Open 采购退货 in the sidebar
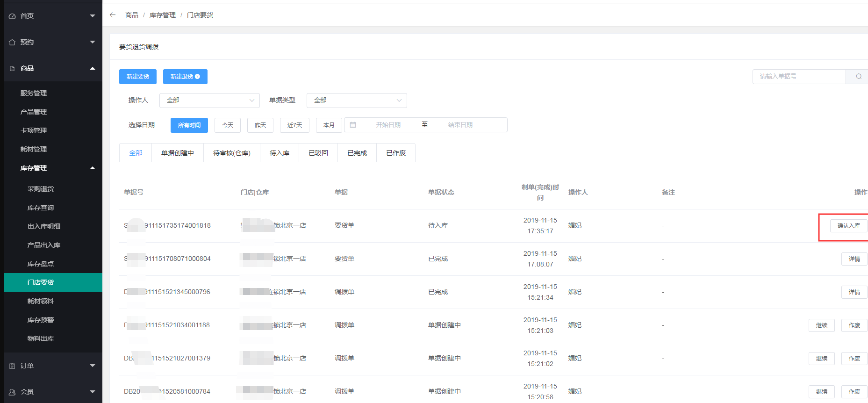This screenshot has height=403, width=868. click(x=53, y=189)
